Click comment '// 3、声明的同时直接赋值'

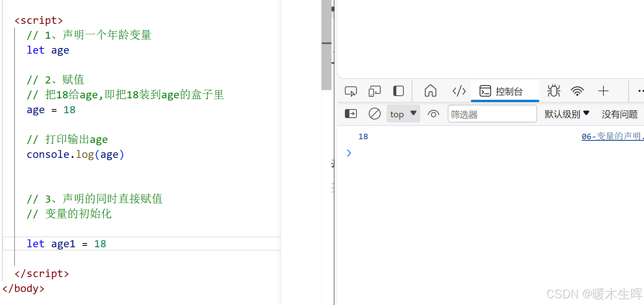pyautogui.click(x=95, y=199)
